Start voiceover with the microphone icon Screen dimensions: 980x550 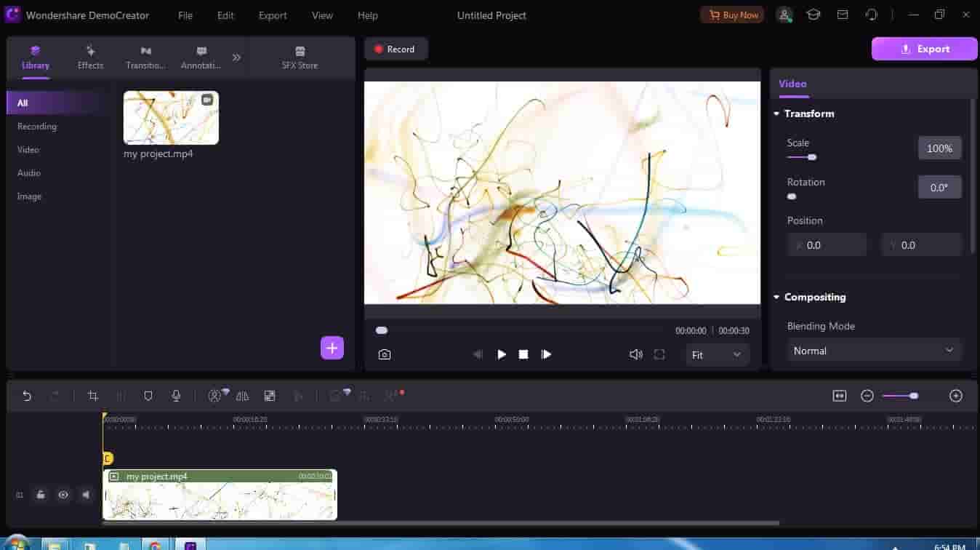coord(176,396)
